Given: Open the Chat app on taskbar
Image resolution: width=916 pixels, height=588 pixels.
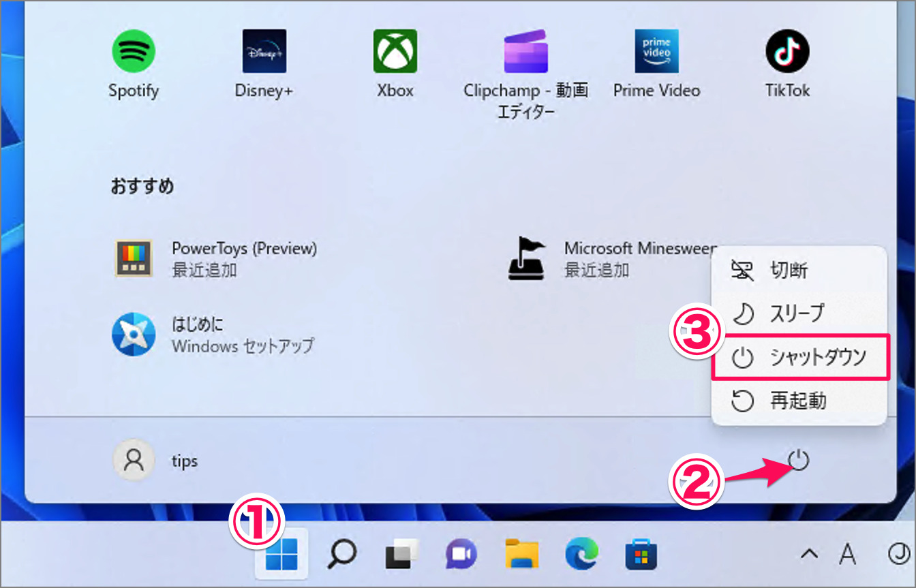Looking at the screenshot, I should pyautogui.click(x=461, y=555).
